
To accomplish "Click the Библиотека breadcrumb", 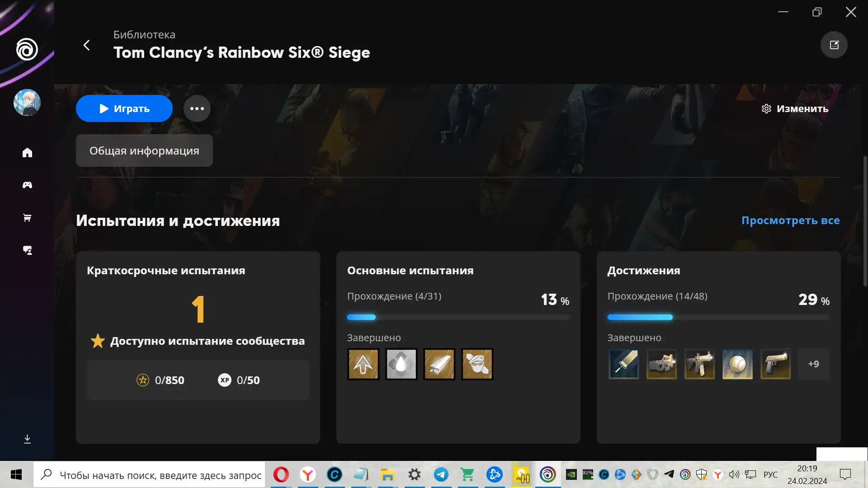I will [x=144, y=35].
